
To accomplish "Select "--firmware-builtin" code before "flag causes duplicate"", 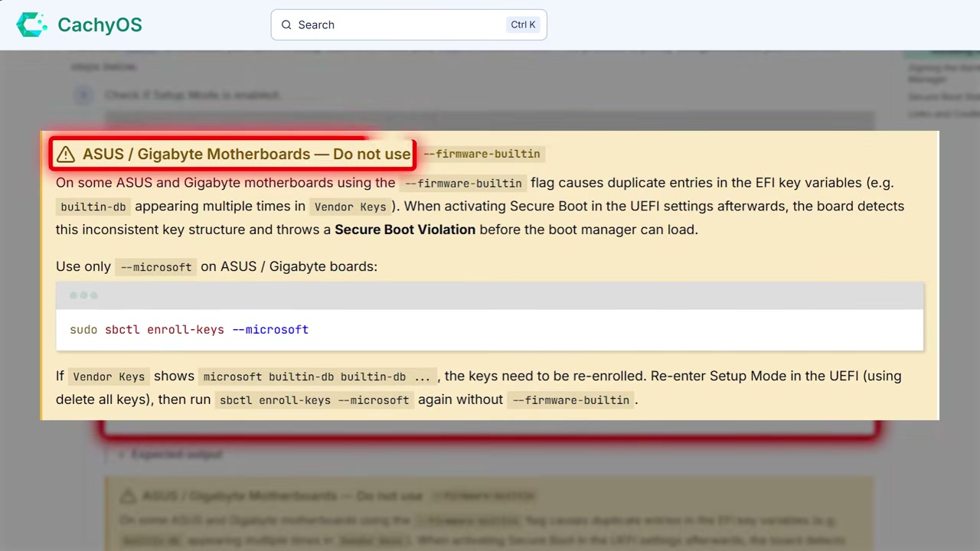I will (x=463, y=183).
